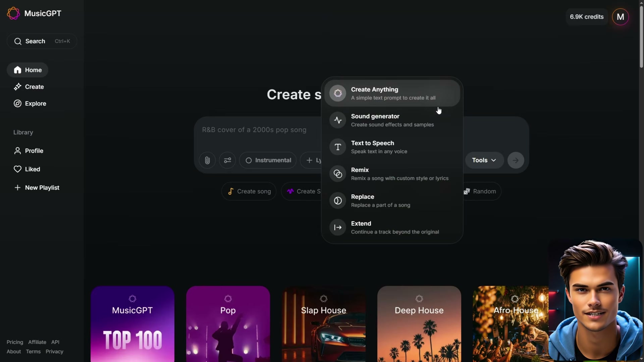Click the Random suggestion chip
This screenshot has height=362, width=644.
482,191
